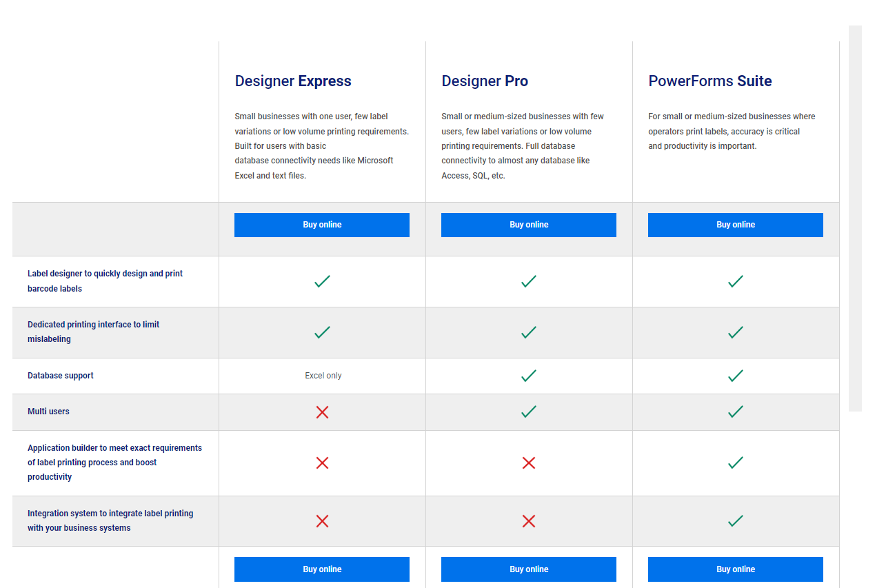Click the PowerForms Suite heading
886x588 pixels.
point(709,81)
